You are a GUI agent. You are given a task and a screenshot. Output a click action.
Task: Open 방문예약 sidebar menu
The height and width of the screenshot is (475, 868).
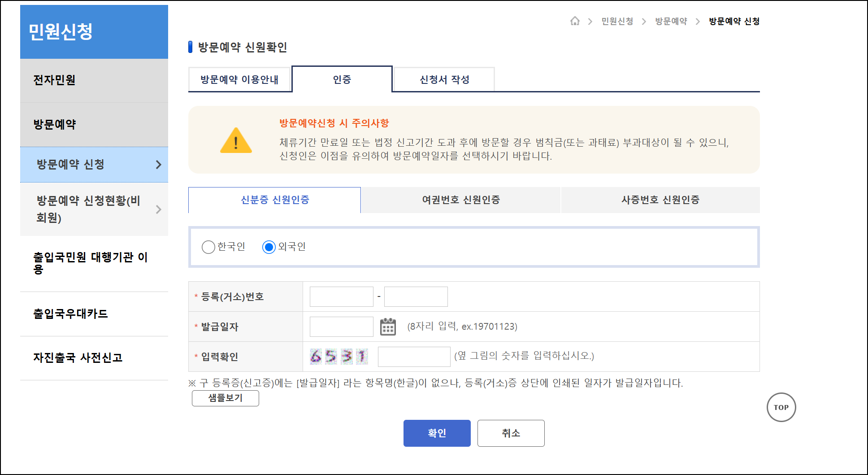pyautogui.click(x=94, y=125)
